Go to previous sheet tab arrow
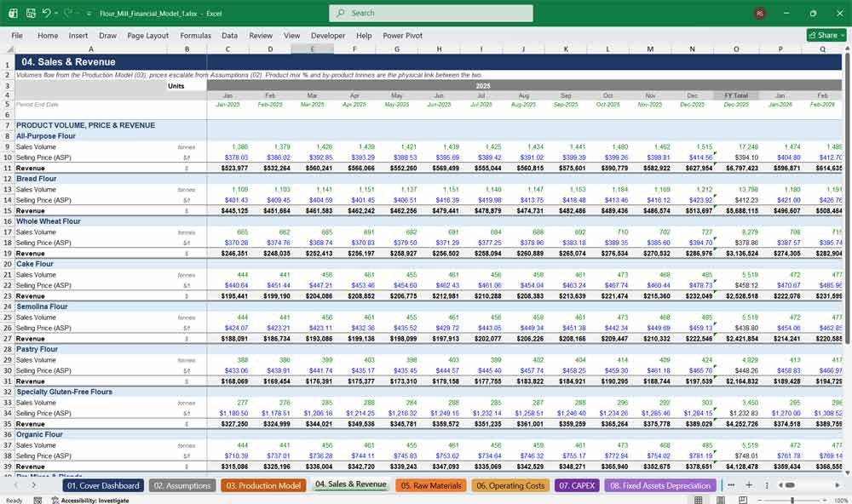Viewport: 852px width, 504px height. tap(16, 485)
